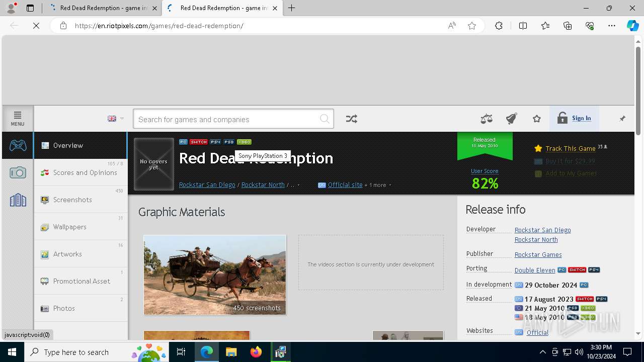Open Rockstar North in Release info
The height and width of the screenshot is (362, 644).
point(536,240)
